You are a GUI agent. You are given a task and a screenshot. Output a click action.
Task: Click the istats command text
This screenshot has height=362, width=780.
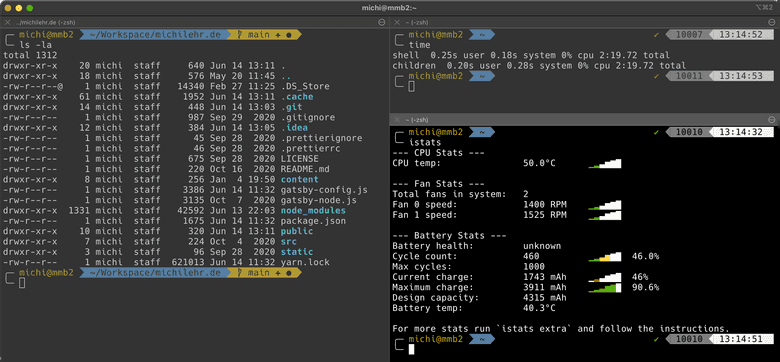[425, 143]
